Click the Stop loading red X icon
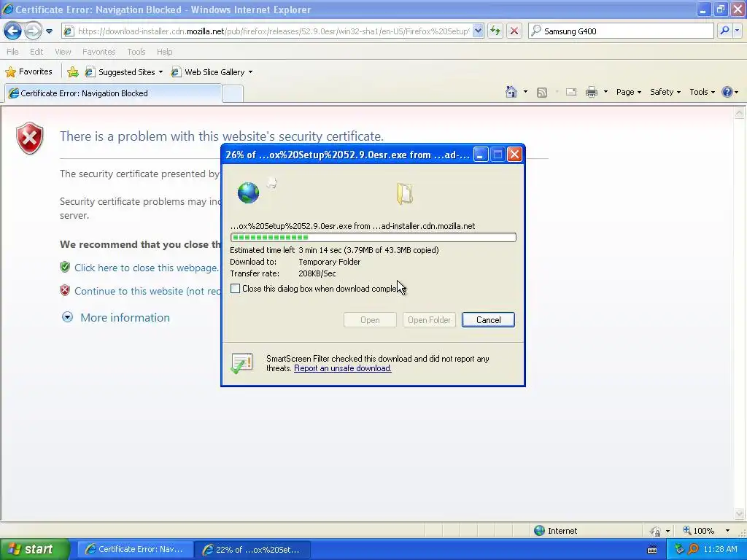The image size is (747, 560). [514, 31]
